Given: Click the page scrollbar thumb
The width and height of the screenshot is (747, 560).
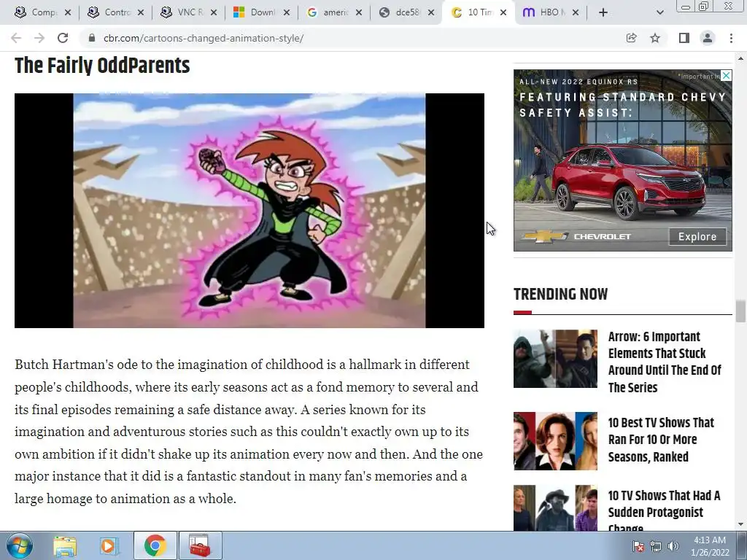Looking at the screenshot, I should tap(740, 311).
